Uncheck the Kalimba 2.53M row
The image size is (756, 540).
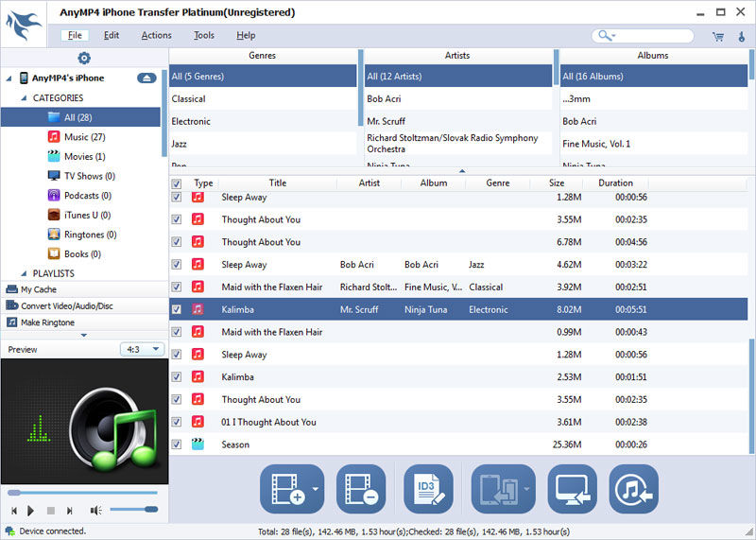(177, 377)
